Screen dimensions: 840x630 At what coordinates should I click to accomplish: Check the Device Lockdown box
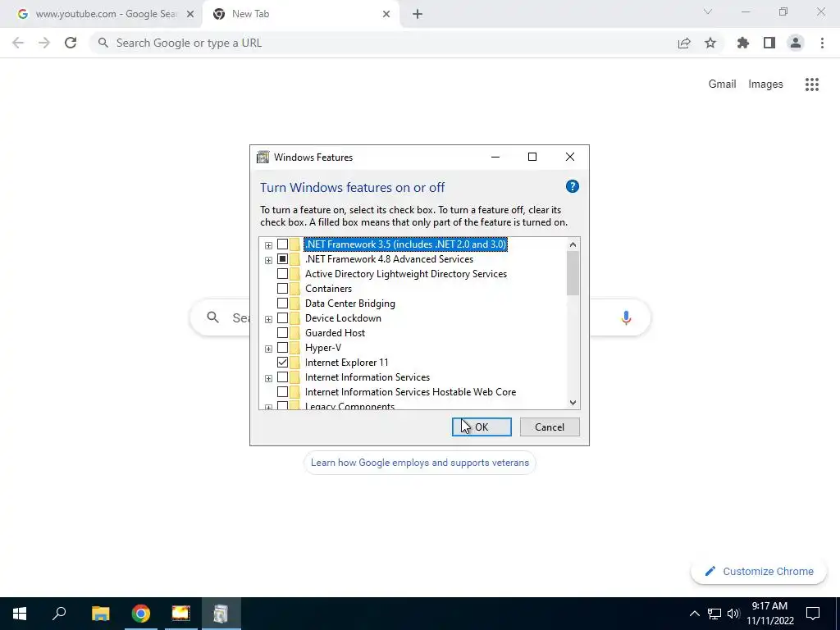click(x=282, y=318)
